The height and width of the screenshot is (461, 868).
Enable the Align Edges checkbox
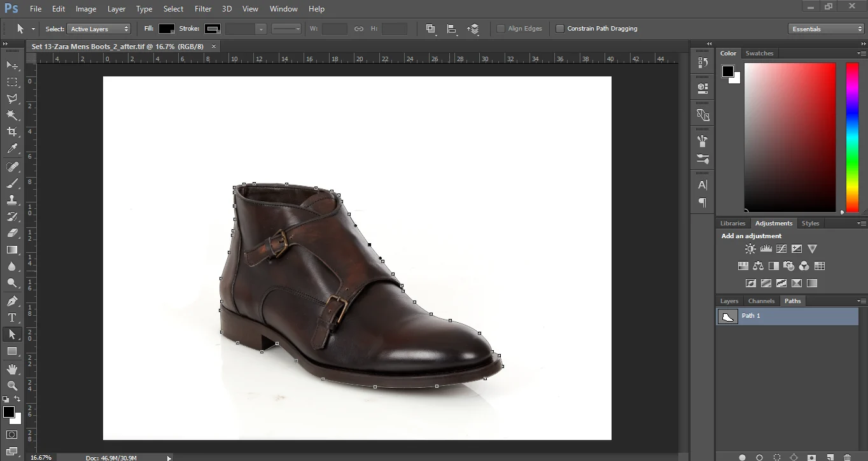click(x=501, y=28)
